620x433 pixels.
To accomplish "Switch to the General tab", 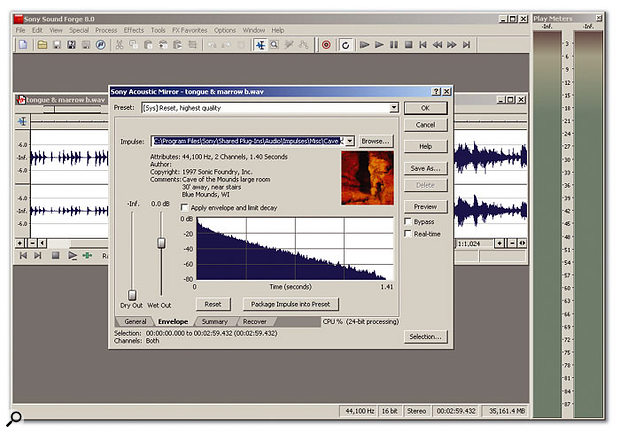I will coord(135,321).
